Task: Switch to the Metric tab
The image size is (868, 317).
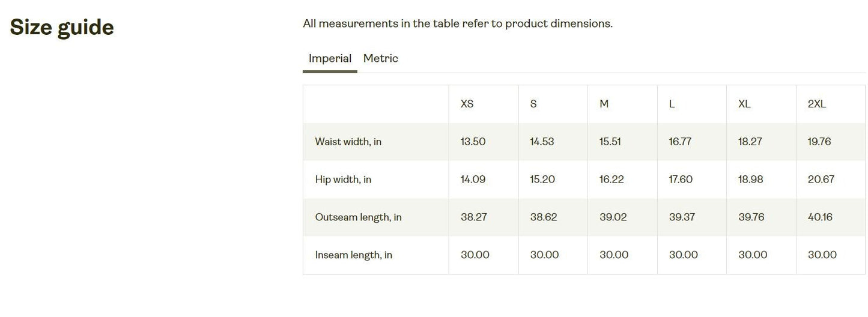Action: point(380,58)
